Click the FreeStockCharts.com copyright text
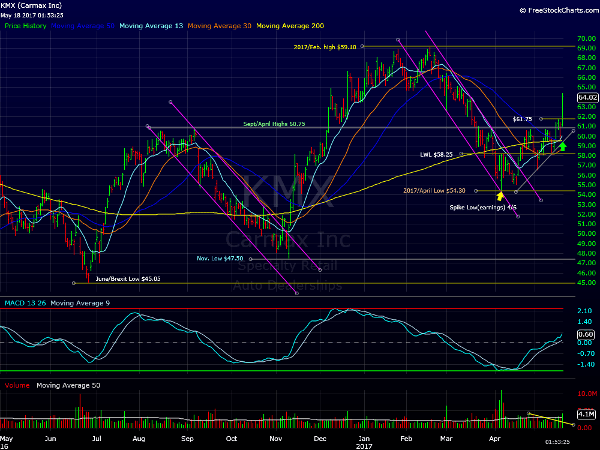This screenshot has height=450, width=600. point(559,11)
